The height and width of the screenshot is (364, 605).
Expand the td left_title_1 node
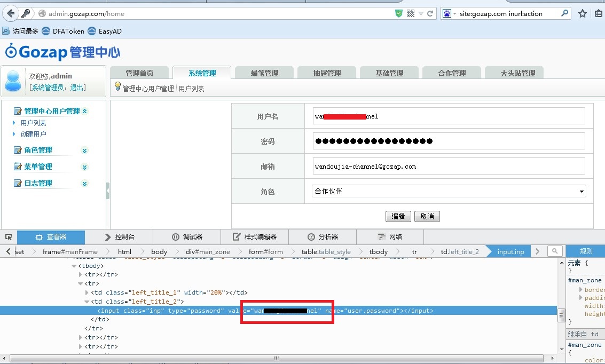[x=87, y=292]
